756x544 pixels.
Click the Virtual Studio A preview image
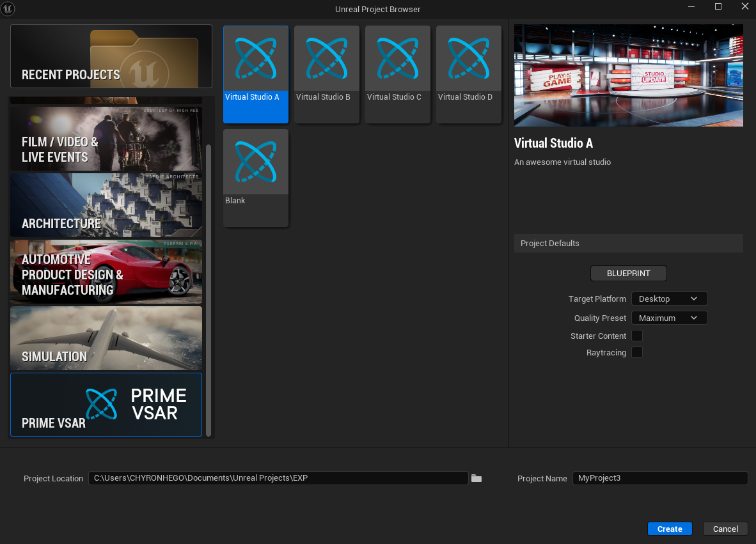click(x=628, y=75)
